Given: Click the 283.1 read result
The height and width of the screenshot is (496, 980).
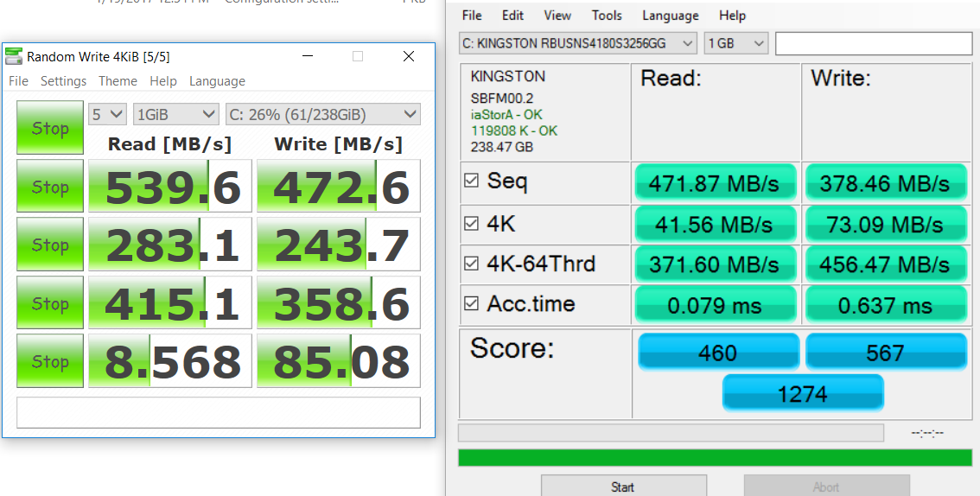Looking at the screenshot, I should point(170,245).
